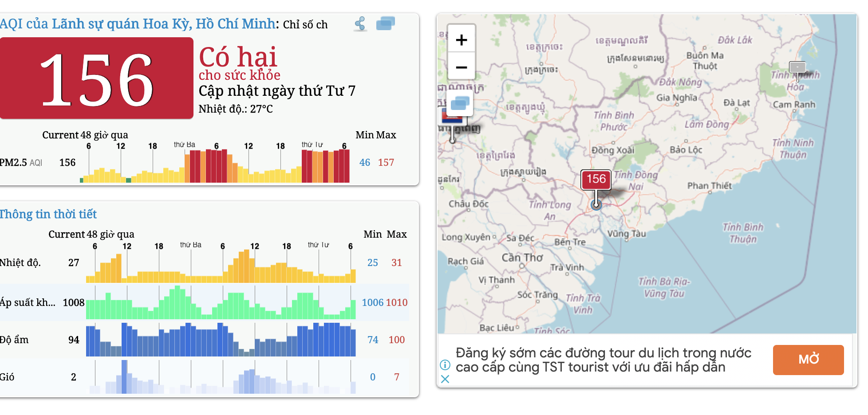Click the Bạc Liêu label on the map
The image size is (868, 415).
click(x=497, y=328)
